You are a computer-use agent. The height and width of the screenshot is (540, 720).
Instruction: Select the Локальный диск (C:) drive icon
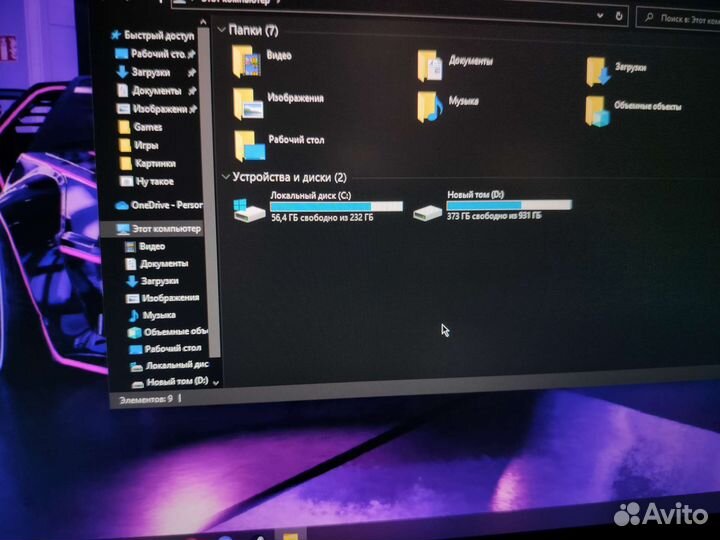249,210
